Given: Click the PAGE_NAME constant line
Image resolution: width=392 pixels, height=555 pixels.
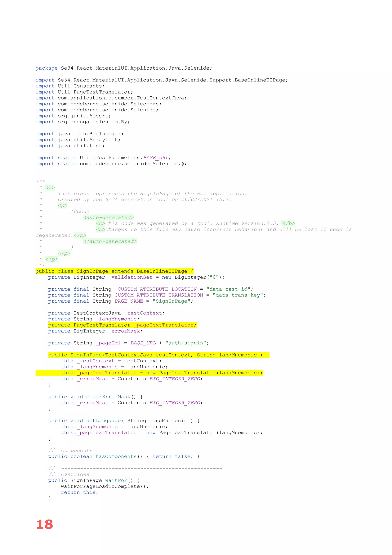Looking at the screenshot, I should pos(120,301).
